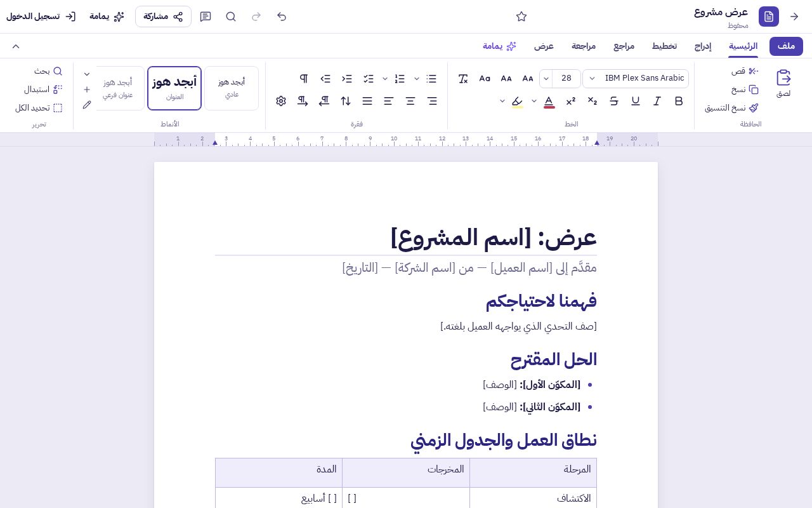Undo the last action
The height and width of the screenshot is (508, 812).
click(282, 17)
